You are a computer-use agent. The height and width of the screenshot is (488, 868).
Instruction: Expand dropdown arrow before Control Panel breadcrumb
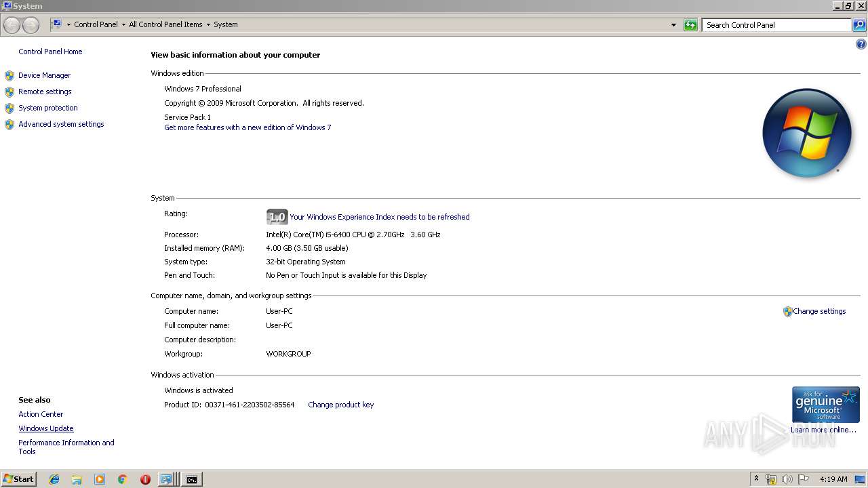coord(68,25)
